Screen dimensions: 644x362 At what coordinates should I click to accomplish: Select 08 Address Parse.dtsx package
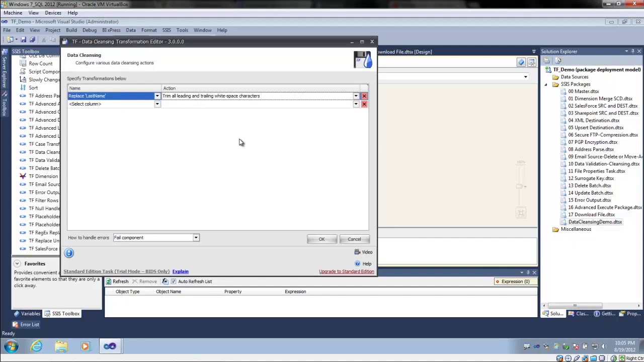pos(591,149)
